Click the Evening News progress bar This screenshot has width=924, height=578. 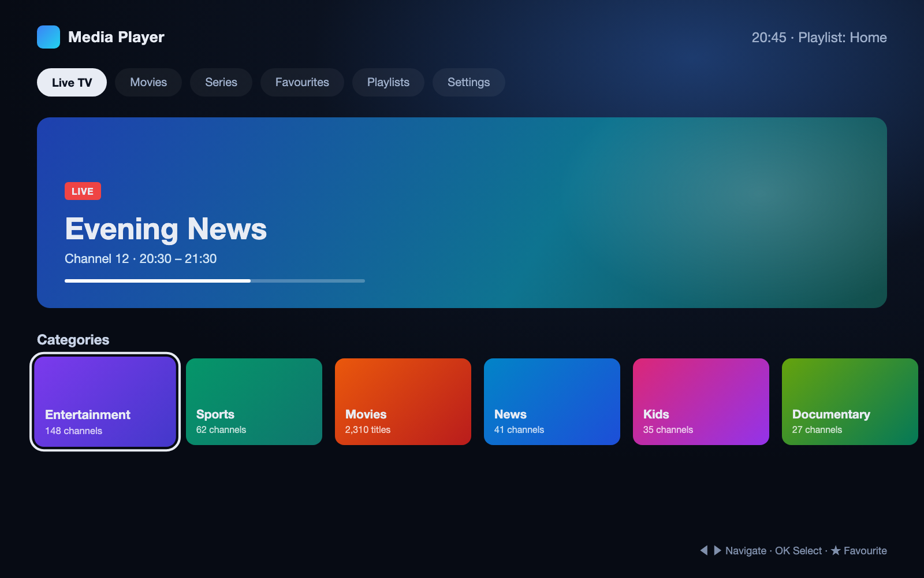tap(215, 281)
